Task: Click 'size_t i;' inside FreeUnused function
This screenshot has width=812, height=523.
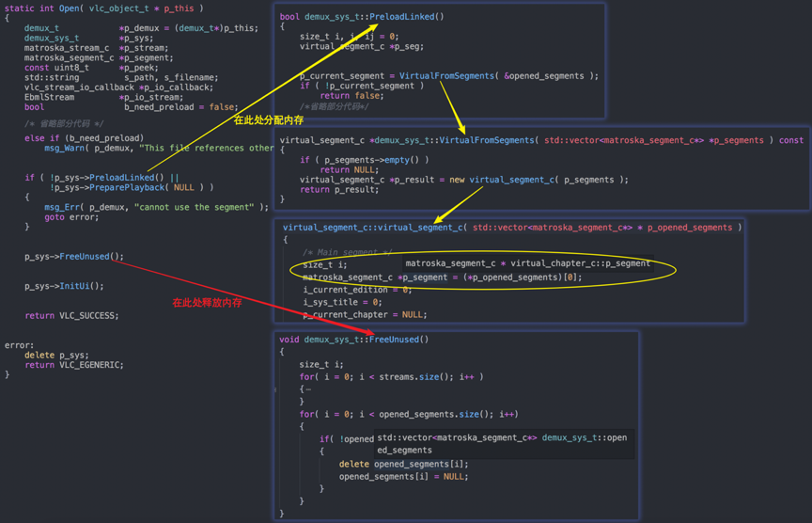Action: tap(321, 364)
